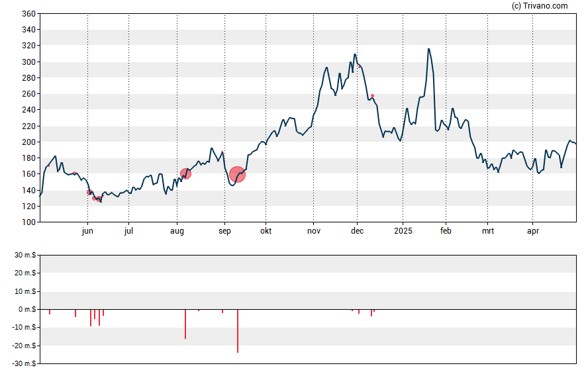This screenshot has height=374, width=588.
Task: Click the 'nov' month axis label
Action: pyautogui.click(x=314, y=231)
